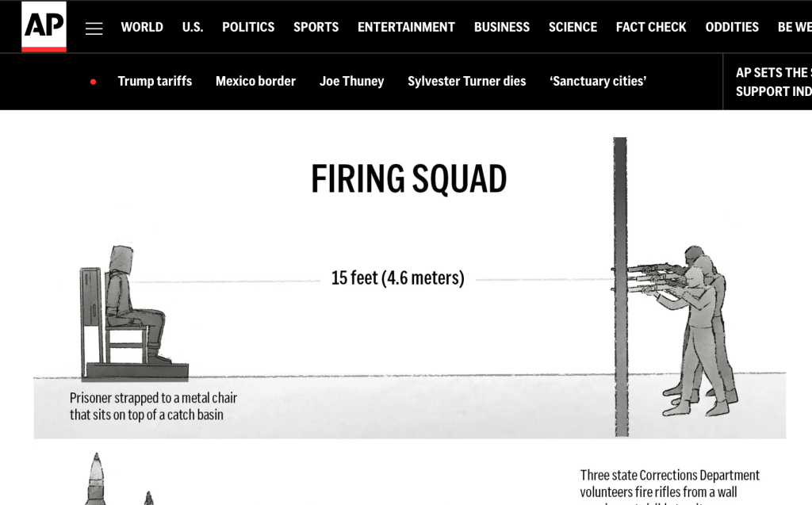This screenshot has height=505, width=812.
Task: Open the Trump tariffs trending topic
Action: click(x=155, y=81)
